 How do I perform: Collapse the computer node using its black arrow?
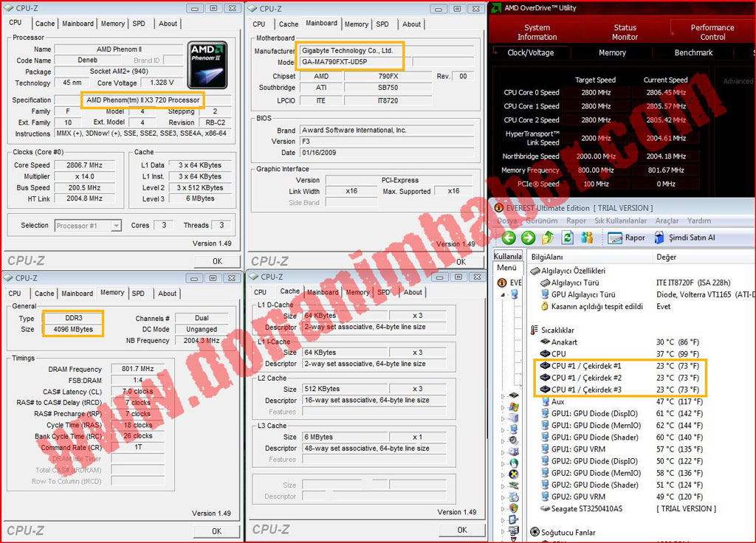click(504, 294)
